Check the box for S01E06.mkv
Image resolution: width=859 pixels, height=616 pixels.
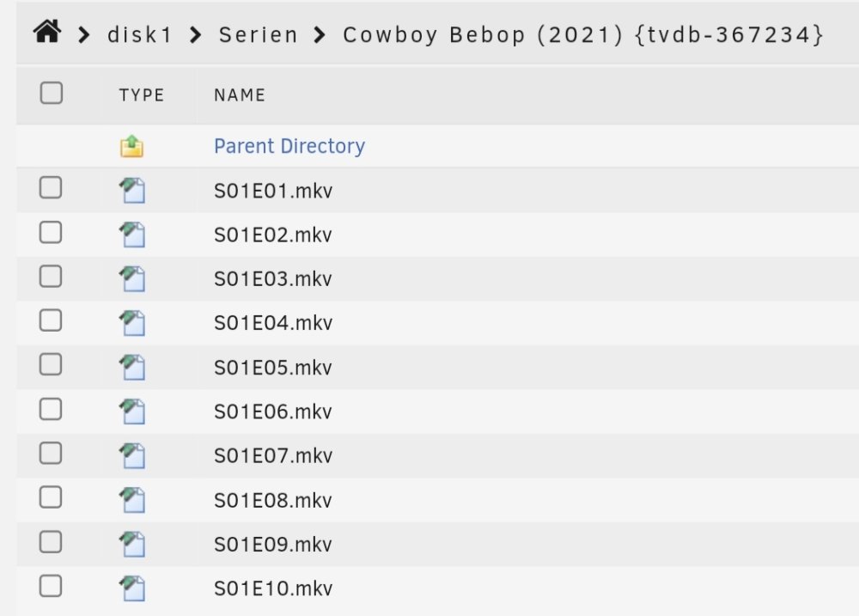tap(51, 409)
